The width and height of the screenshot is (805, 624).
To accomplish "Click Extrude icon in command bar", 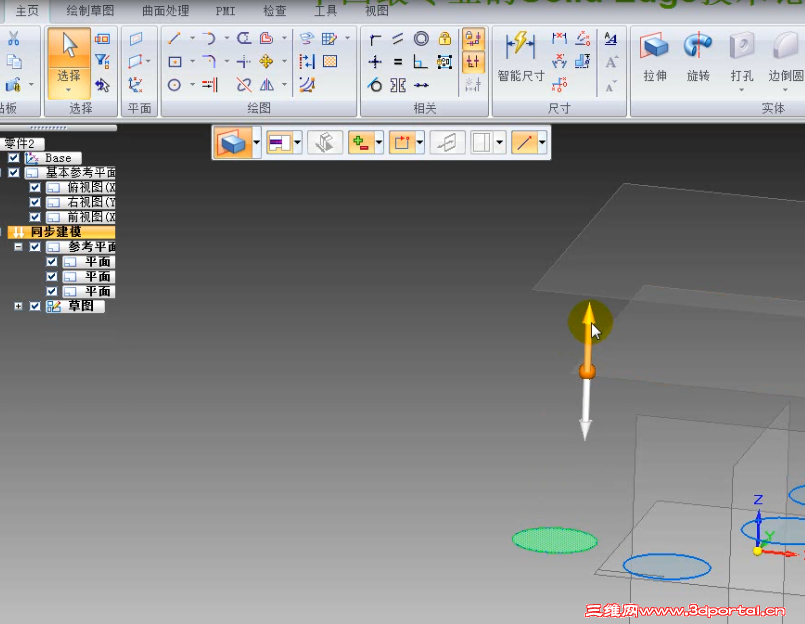I will point(233,142).
